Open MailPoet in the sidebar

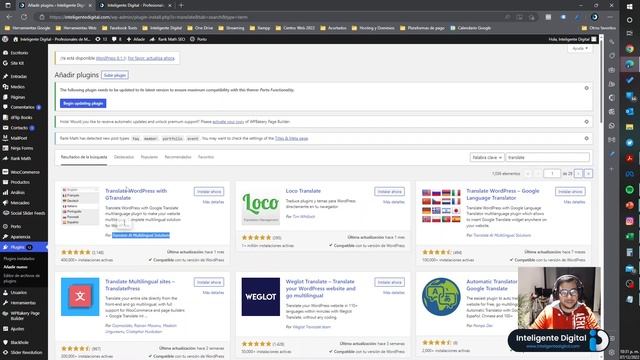[x=19, y=138]
